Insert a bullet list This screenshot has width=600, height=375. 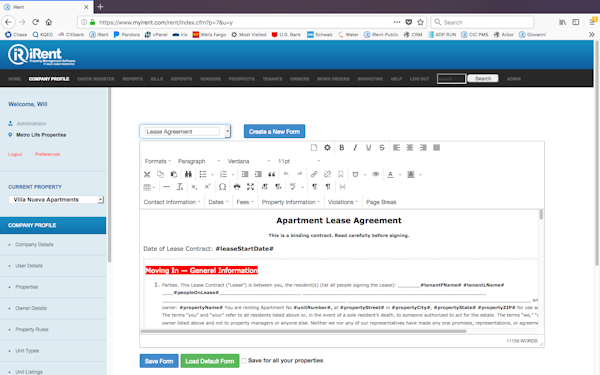tap(203, 174)
